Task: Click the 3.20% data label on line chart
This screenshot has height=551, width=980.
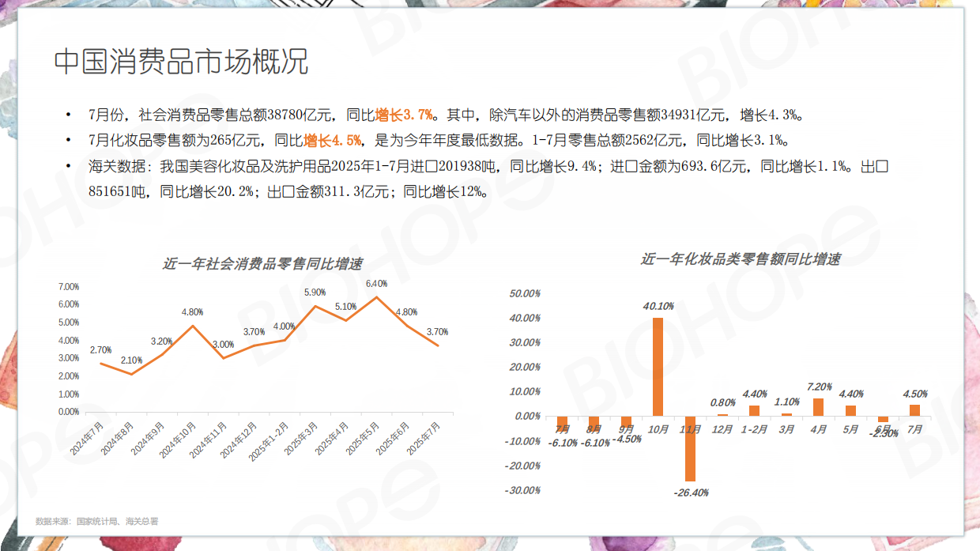Action: pyautogui.click(x=161, y=342)
